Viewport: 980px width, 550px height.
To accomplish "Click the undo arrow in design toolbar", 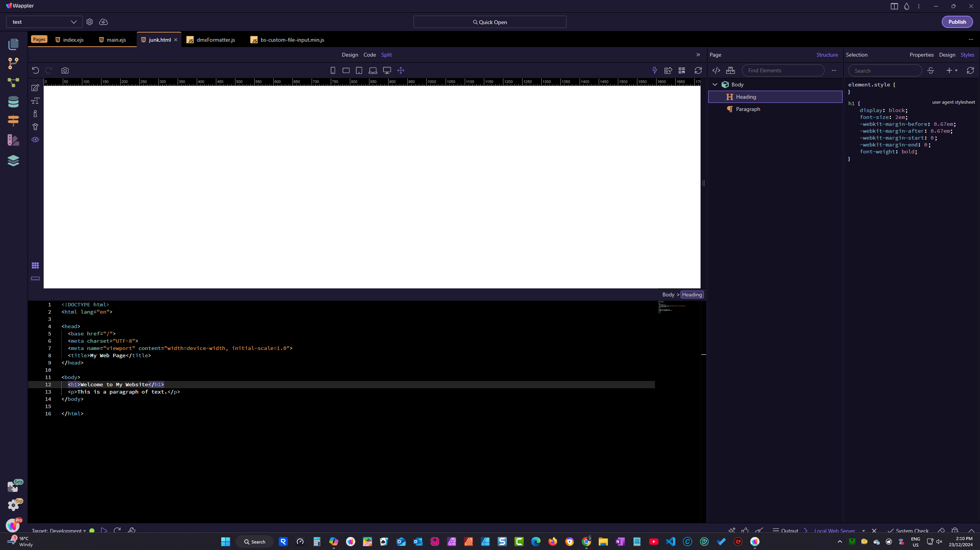I will (36, 70).
